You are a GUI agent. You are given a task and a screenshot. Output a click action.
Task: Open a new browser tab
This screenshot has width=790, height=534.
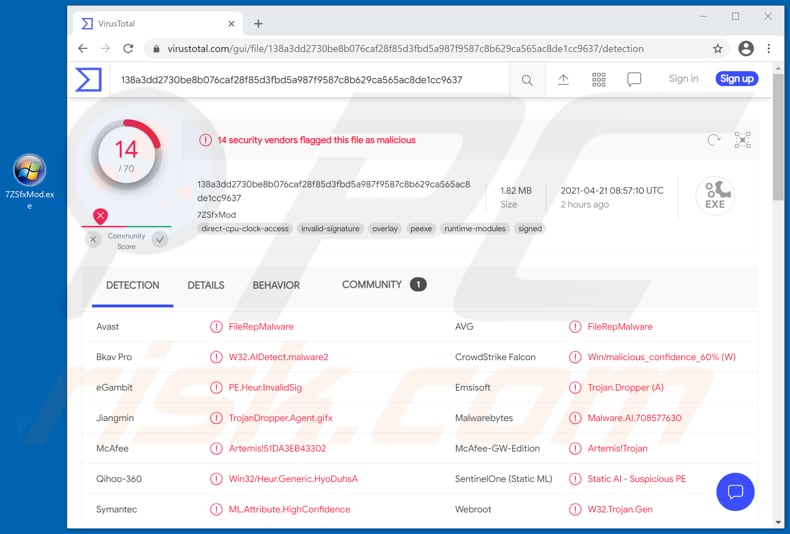(258, 24)
